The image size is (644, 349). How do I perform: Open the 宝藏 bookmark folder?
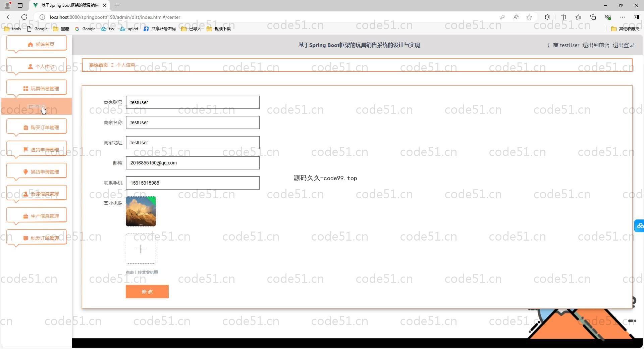point(61,29)
